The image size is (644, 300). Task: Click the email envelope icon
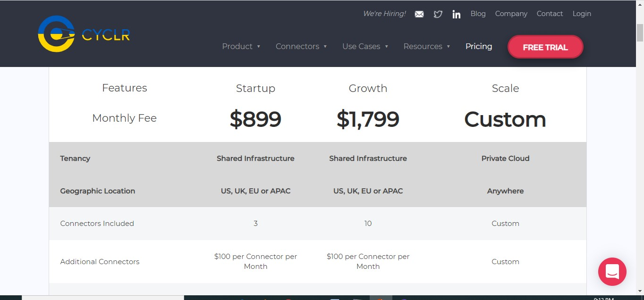(419, 14)
